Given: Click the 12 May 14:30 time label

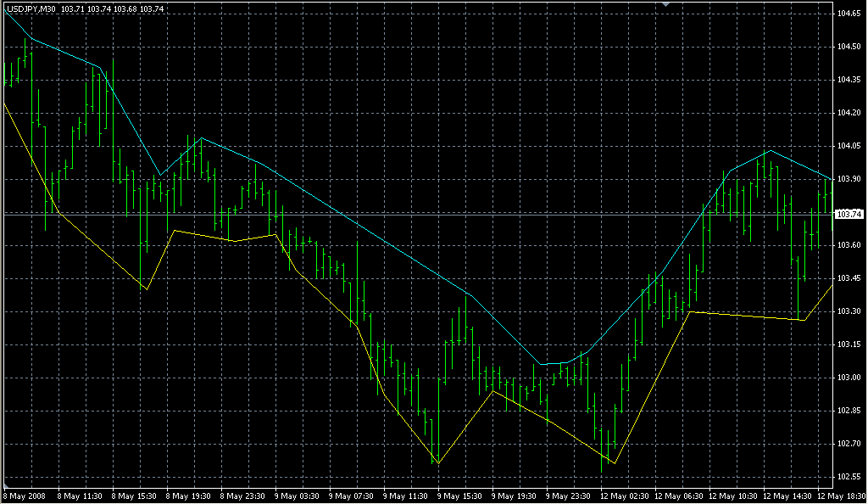Looking at the screenshot, I should coord(787,495).
